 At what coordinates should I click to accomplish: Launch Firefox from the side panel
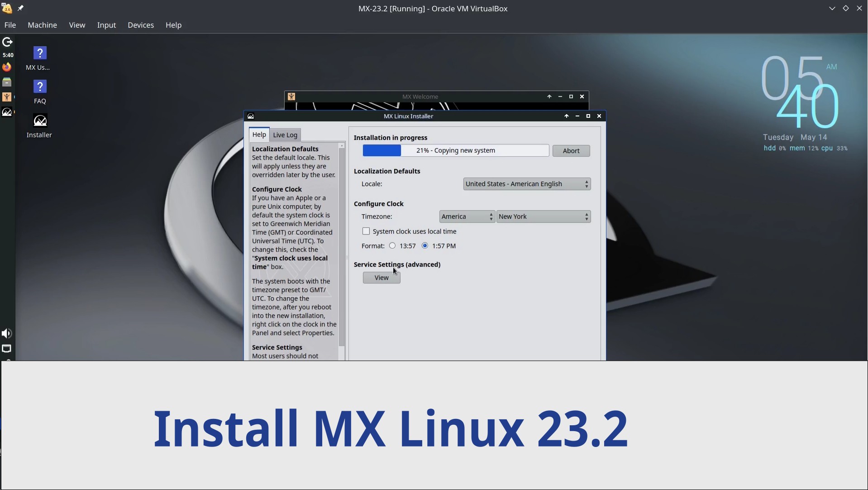point(7,67)
